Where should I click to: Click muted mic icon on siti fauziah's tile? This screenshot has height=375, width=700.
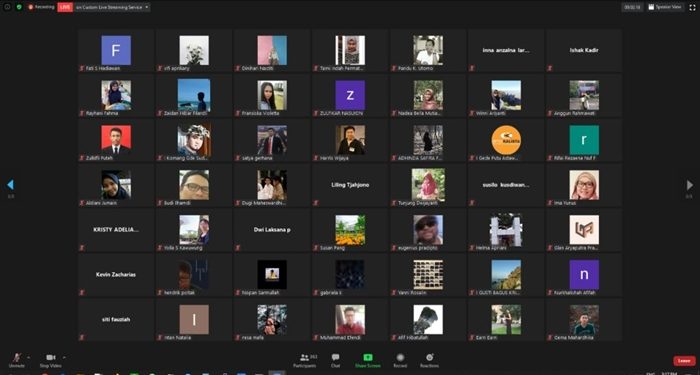82,338
